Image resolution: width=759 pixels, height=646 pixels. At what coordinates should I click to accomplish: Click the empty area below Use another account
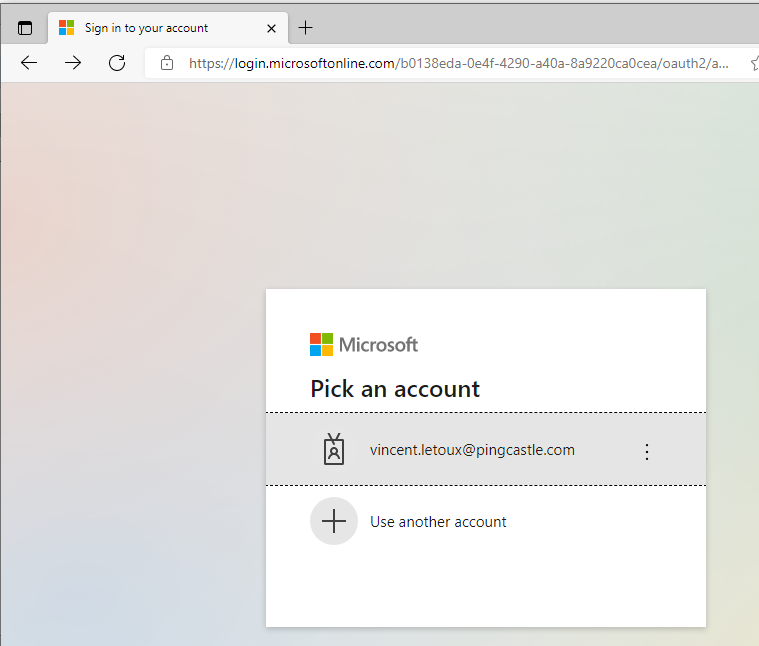[x=486, y=591]
